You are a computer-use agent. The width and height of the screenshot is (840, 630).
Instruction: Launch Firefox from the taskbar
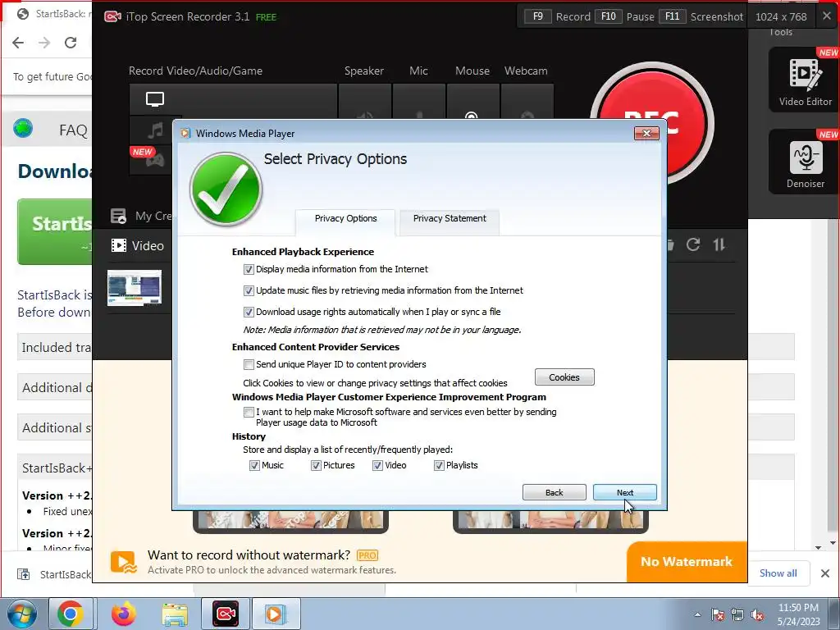coord(123,614)
